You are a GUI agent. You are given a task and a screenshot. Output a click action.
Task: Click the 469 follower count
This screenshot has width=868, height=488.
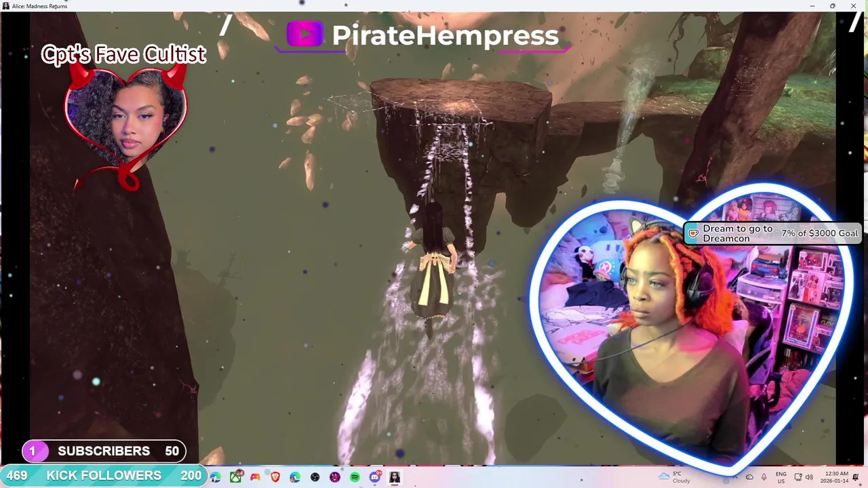pyautogui.click(x=17, y=475)
